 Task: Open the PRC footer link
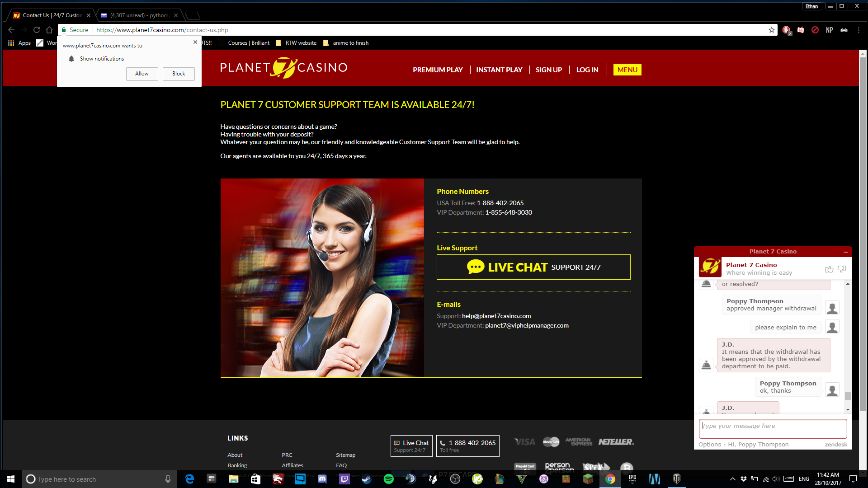click(287, 455)
